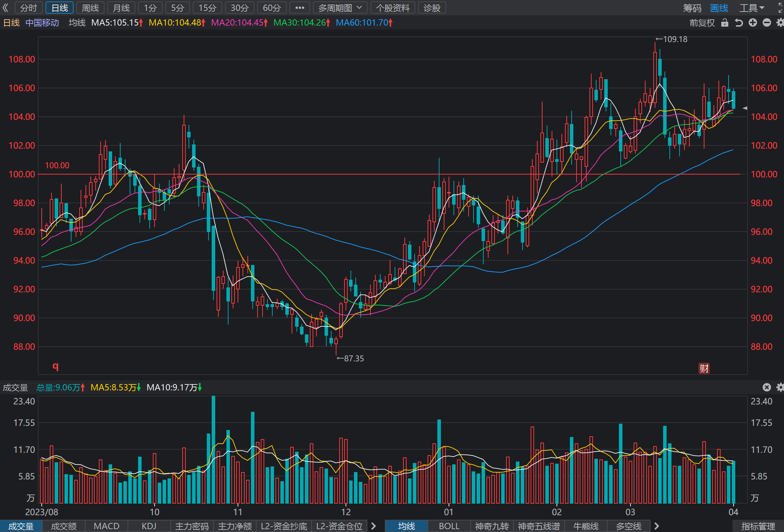784x532 pixels.
Task: Click the 中国移动 stock name
Action: click(42, 23)
